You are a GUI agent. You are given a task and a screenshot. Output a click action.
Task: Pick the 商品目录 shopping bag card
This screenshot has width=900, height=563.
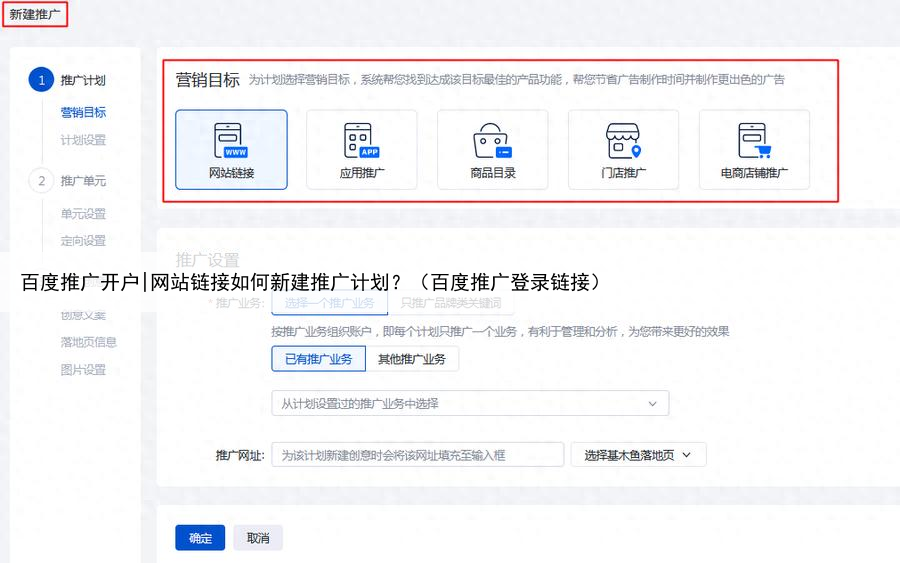pyautogui.click(x=492, y=150)
